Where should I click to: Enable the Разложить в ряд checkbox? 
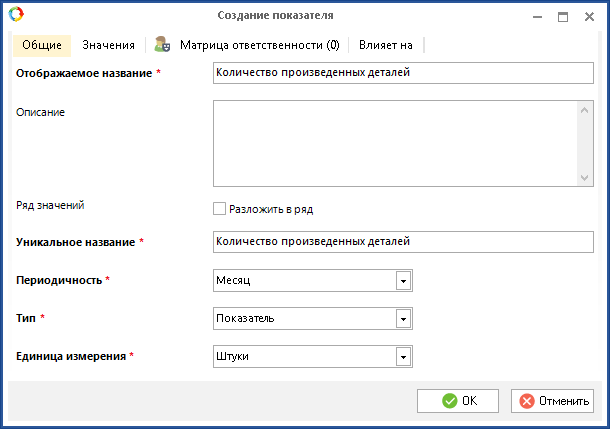click(220, 209)
